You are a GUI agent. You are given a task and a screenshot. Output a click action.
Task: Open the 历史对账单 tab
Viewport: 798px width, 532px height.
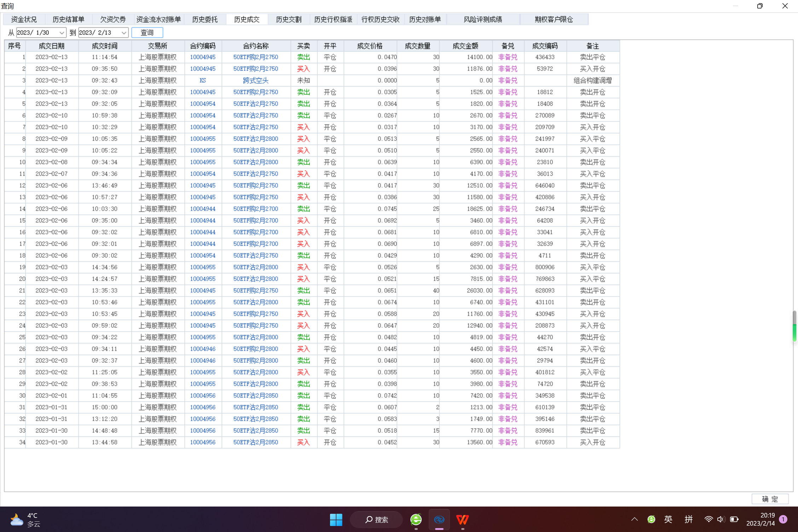(425, 19)
